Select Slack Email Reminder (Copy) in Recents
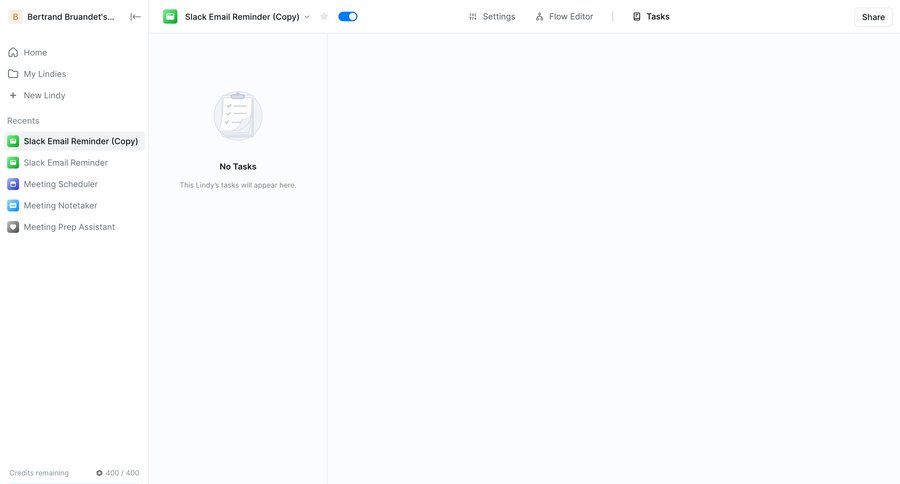The height and width of the screenshot is (484, 900). click(74, 141)
